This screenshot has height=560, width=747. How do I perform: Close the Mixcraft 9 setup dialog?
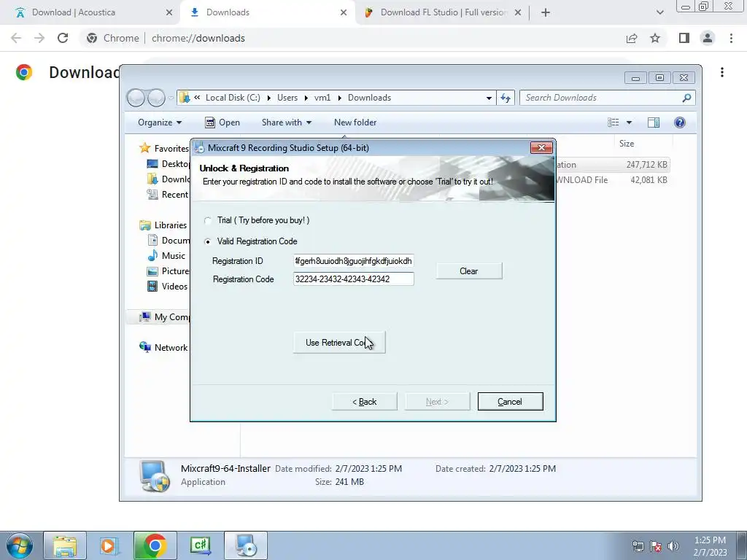[x=541, y=147]
